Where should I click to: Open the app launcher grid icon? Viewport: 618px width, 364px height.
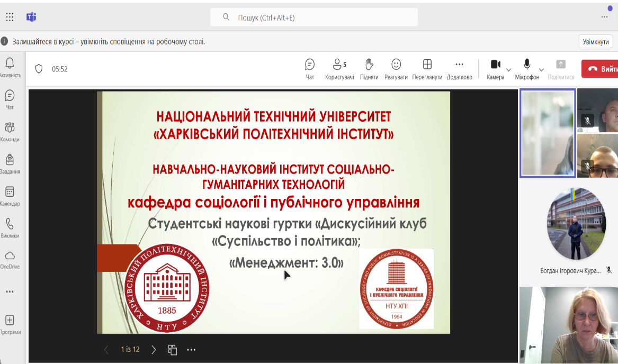click(10, 17)
